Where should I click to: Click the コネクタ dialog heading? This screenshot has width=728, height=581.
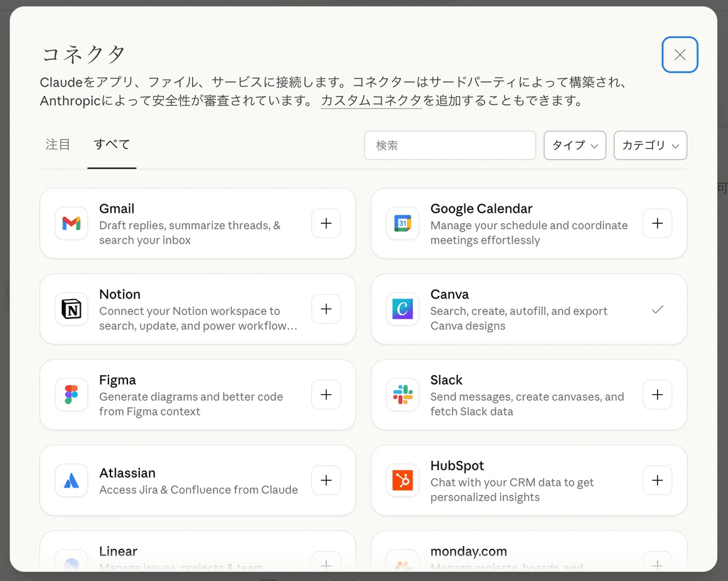83,55
